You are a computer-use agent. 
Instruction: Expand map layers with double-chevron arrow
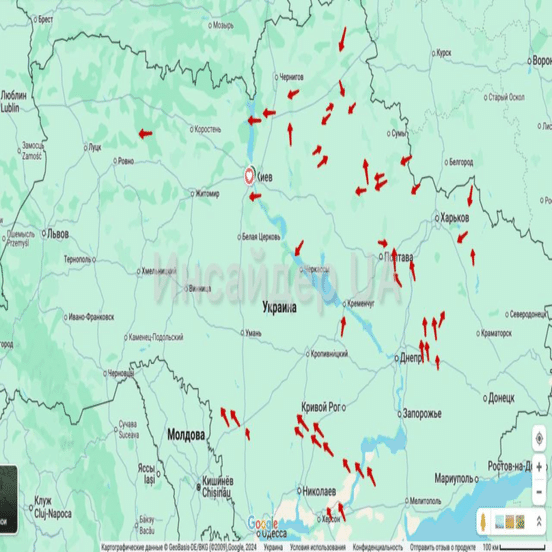(x=539, y=521)
